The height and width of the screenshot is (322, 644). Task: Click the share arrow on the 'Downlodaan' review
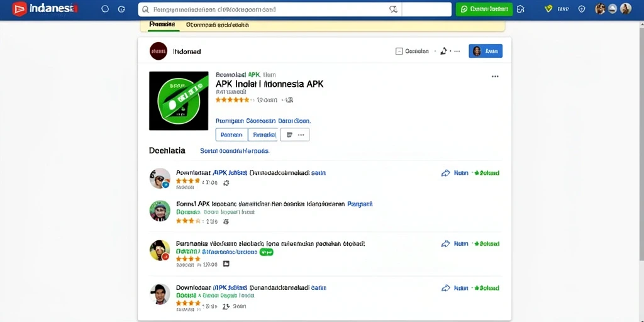click(x=446, y=288)
